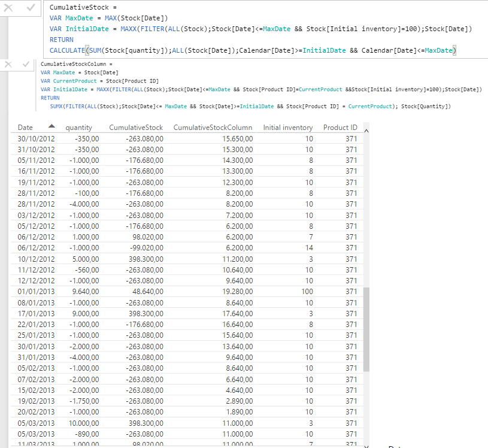The image size is (488, 448).
Task: Select the 05/02/2013 date cell
Action: 36,368
